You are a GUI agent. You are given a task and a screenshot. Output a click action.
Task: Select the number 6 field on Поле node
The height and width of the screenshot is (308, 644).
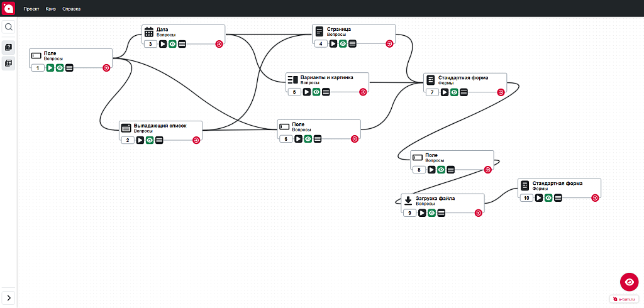point(286,139)
